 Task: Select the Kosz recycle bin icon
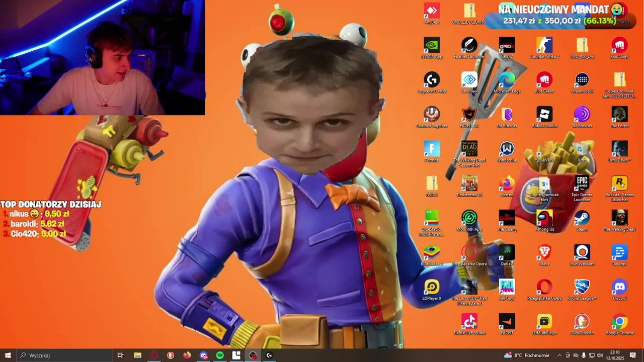[x=582, y=152]
